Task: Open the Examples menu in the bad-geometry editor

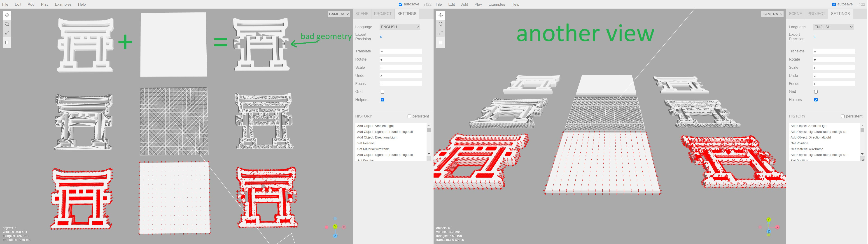Action: pos(63,4)
